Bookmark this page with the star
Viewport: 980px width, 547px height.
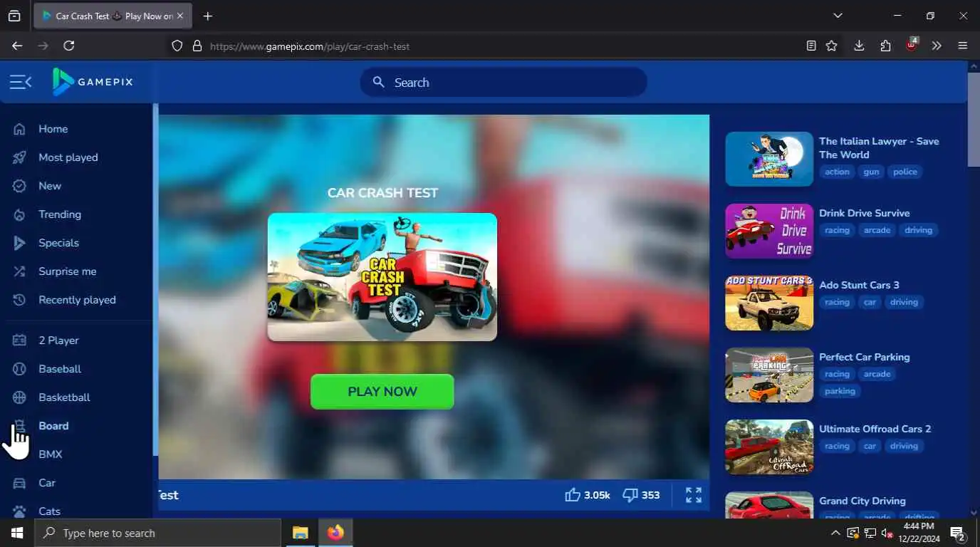[831, 46]
